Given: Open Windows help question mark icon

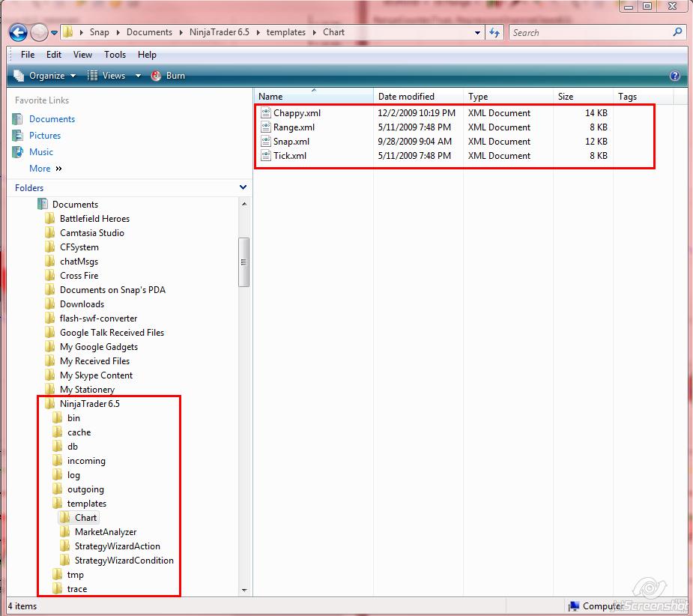Looking at the screenshot, I should click(x=675, y=76).
